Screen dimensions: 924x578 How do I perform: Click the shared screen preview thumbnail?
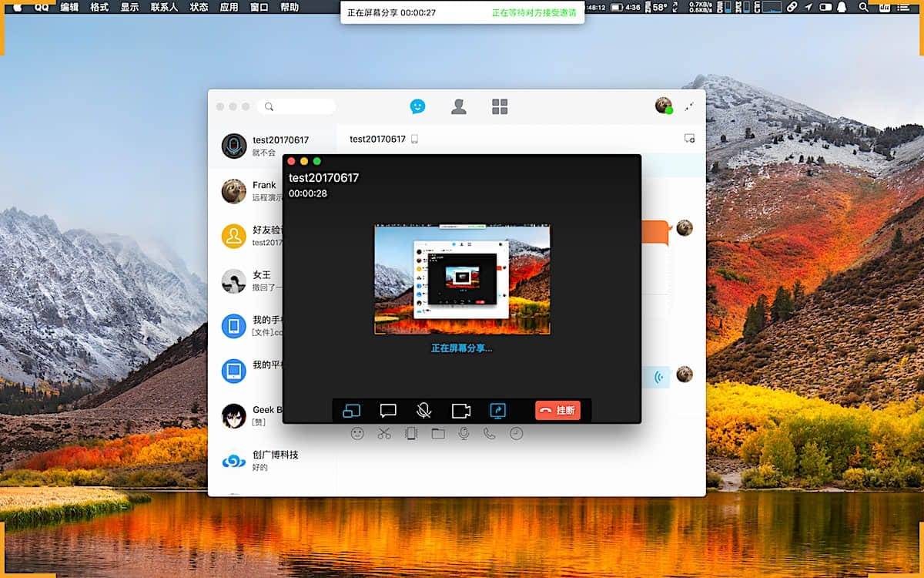(462, 279)
